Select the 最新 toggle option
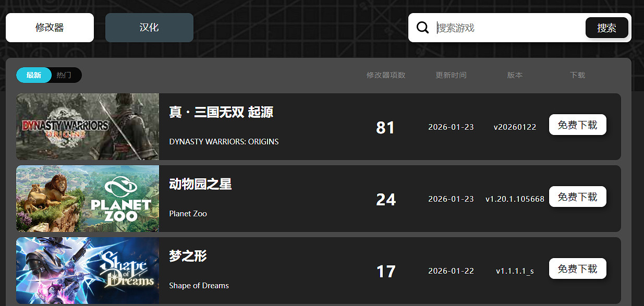This screenshot has width=644, height=306. 34,75
